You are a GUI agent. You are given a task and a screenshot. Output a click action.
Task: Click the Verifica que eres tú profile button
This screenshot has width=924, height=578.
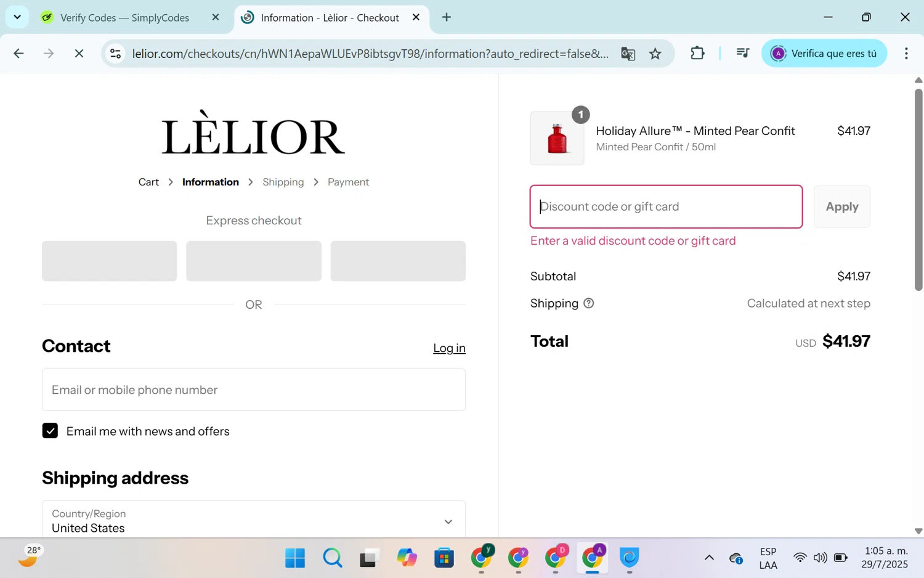tap(824, 53)
